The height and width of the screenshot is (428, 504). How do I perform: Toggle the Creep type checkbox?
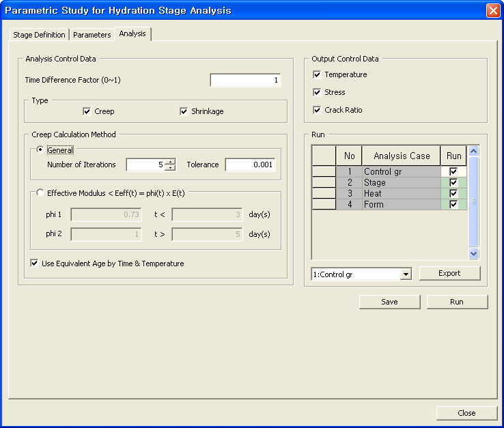point(87,111)
